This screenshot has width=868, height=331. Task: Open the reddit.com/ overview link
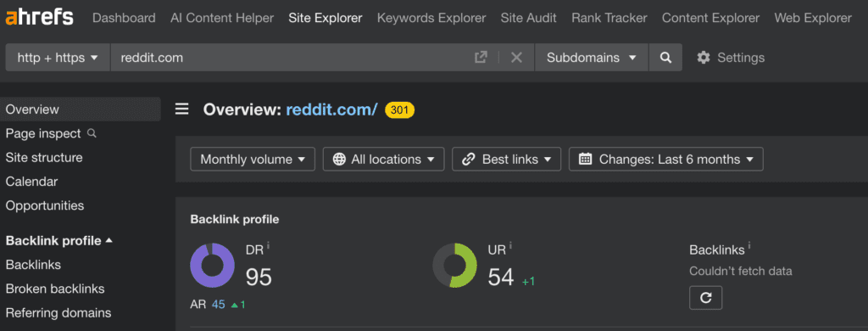pos(331,109)
